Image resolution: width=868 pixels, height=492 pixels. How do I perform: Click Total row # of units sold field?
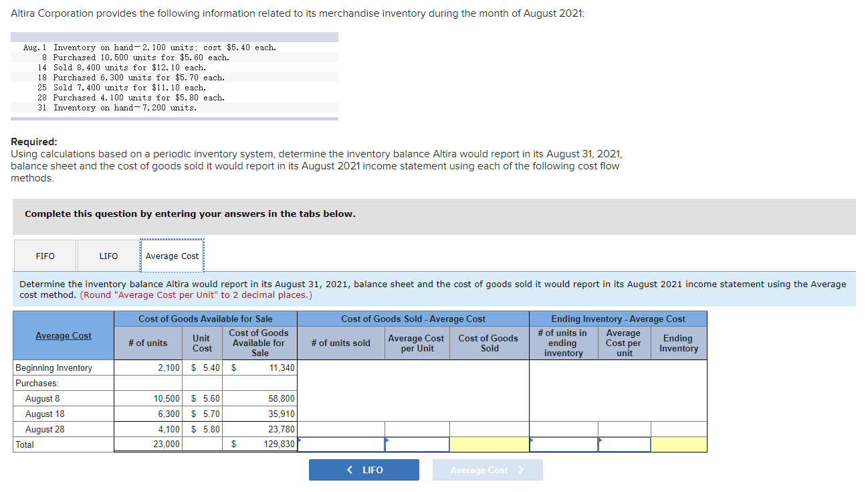pos(341,444)
